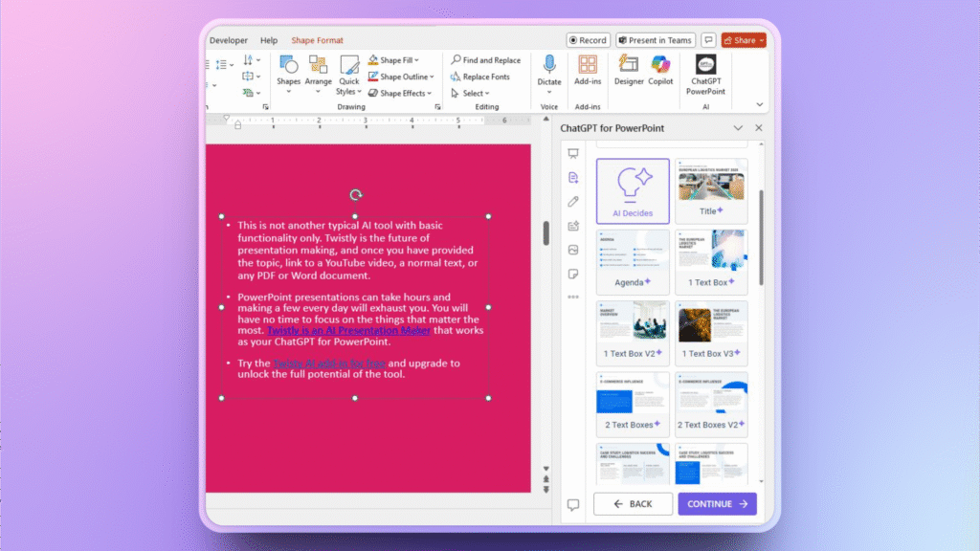Open the ChatGPT PowerPoint add-in
980x551 pixels.
coord(705,72)
